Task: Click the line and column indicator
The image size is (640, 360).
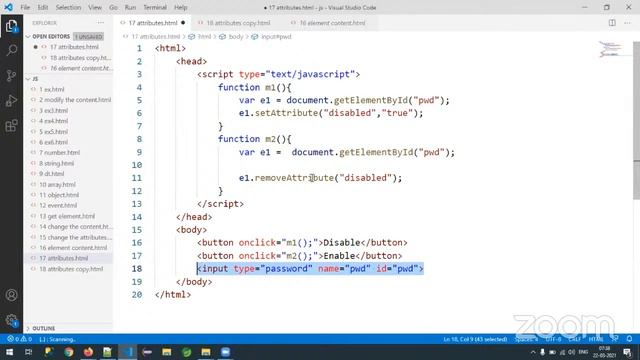Action: (475, 339)
